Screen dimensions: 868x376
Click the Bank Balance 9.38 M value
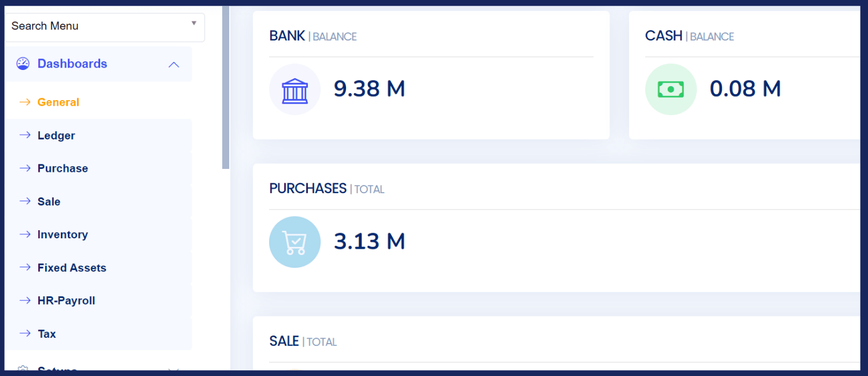pos(369,89)
